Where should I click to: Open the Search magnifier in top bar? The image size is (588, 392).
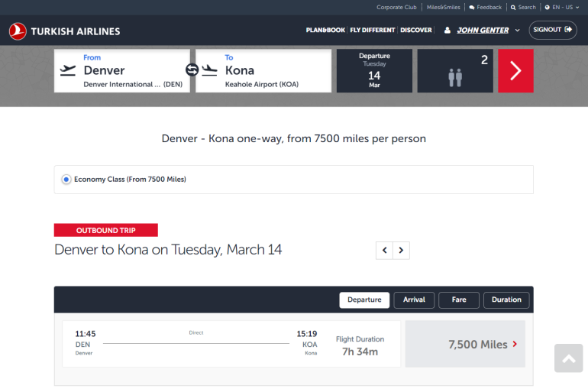[x=524, y=8]
